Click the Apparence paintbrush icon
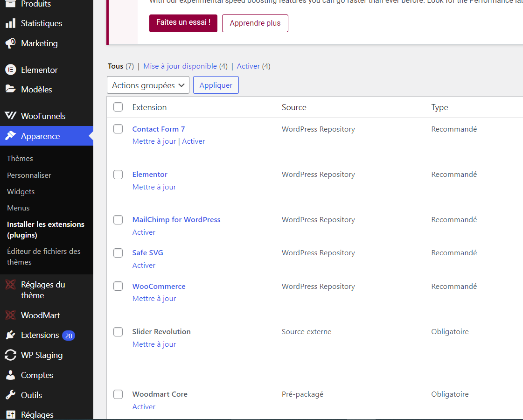The width and height of the screenshot is (523, 420). (x=10, y=136)
